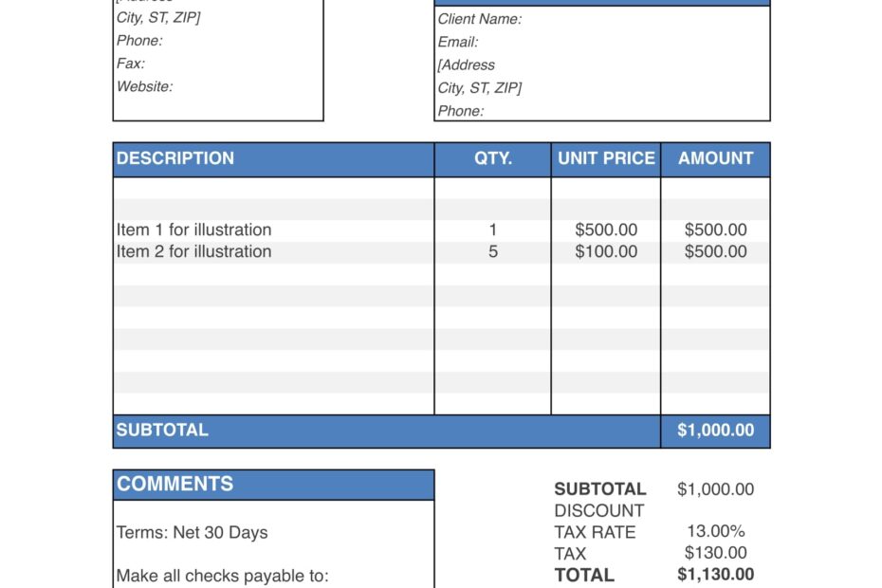The height and width of the screenshot is (588, 882).
Task: Select the UNIT PRICE column header
Action: click(x=604, y=157)
